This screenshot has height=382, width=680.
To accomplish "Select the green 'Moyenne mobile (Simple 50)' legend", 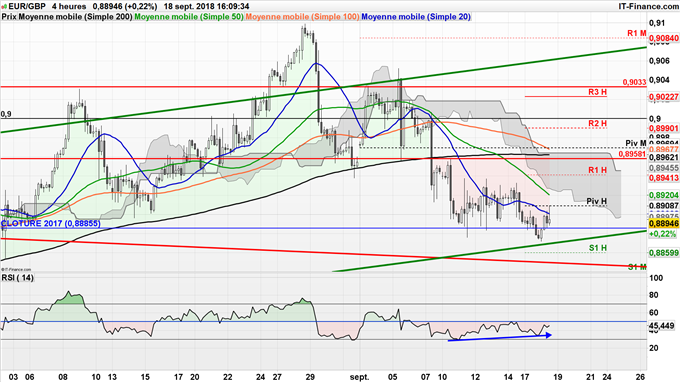I will (x=189, y=17).
